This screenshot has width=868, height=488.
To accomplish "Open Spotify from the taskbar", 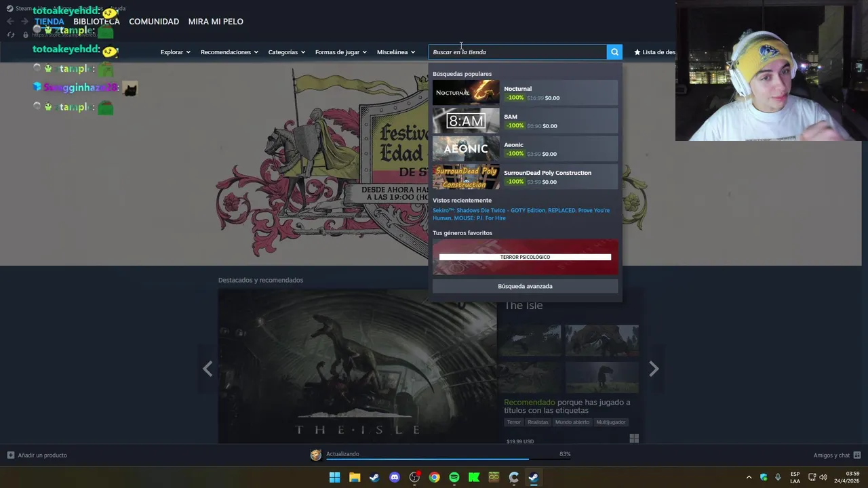I will (454, 477).
